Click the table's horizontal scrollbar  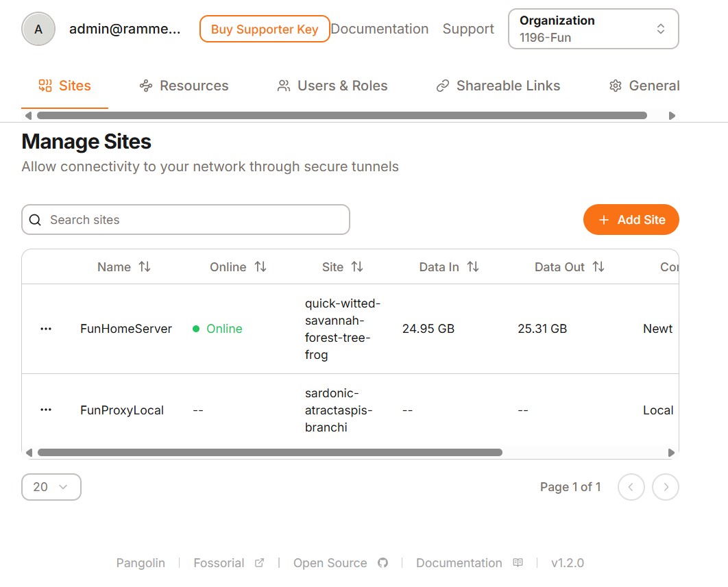(x=270, y=453)
